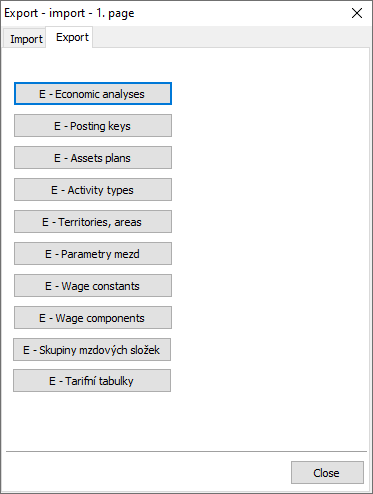This screenshot has height=494, width=373.
Task: Click the Close button at bottom
Action: [327, 473]
